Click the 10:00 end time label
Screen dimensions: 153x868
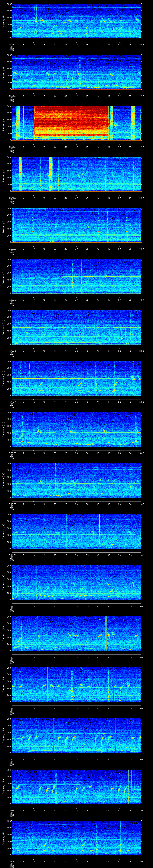(x=141, y=453)
